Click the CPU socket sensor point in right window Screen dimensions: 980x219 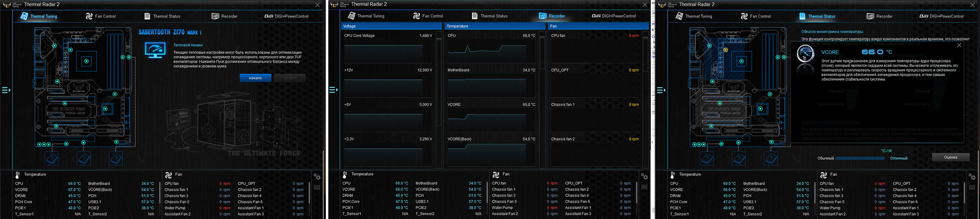741,61
